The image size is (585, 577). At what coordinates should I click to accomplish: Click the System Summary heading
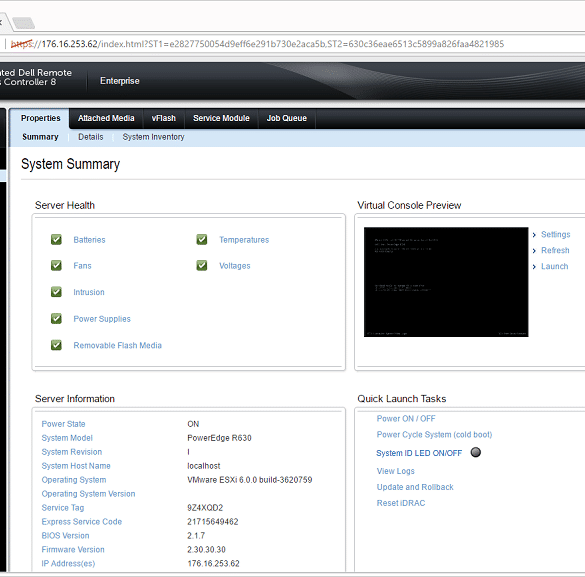(71, 164)
